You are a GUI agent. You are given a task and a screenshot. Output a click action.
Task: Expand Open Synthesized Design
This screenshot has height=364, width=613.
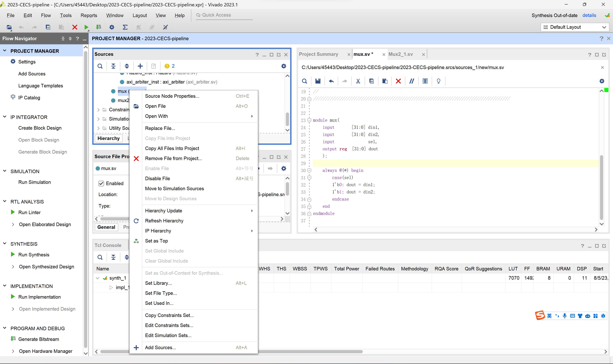(13, 267)
